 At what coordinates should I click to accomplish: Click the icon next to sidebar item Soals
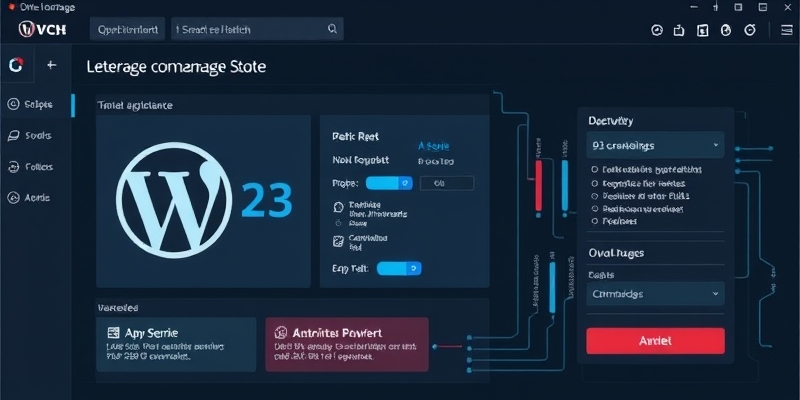pos(13,136)
